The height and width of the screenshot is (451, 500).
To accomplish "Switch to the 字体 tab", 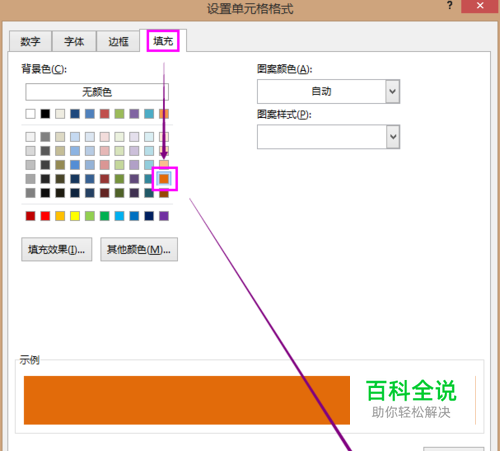I will 74,41.
